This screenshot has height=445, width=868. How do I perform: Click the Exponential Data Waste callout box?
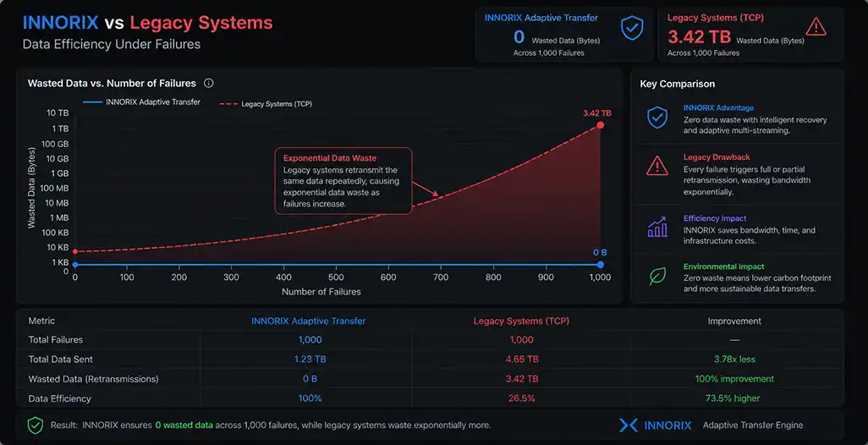(343, 180)
